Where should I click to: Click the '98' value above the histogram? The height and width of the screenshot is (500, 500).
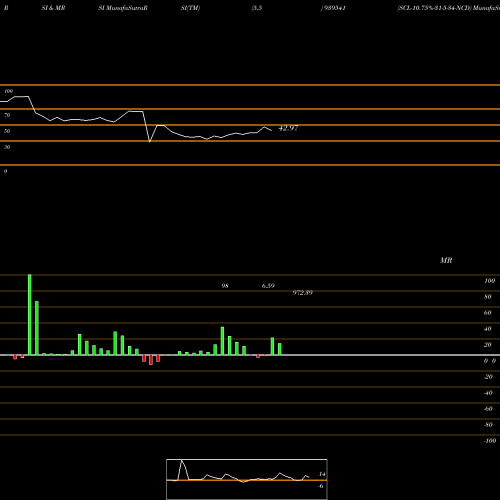225,286
